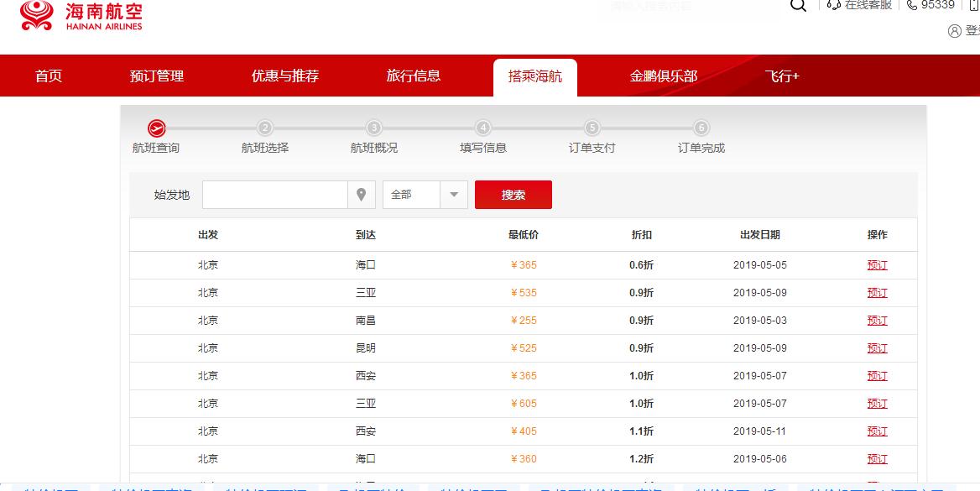Click the 95339 phone hotline
Image resolution: width=980 pixels, height=491 pixels.
pos(930,5)
